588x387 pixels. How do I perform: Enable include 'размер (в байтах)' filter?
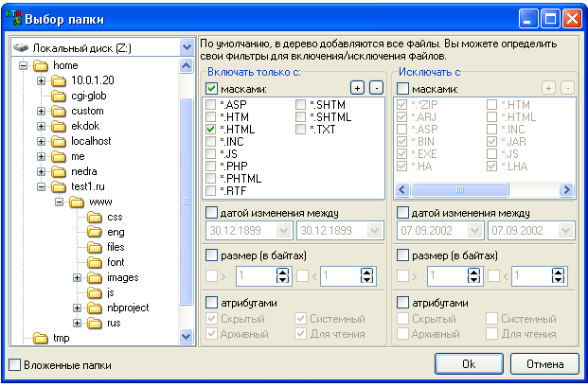211,255
